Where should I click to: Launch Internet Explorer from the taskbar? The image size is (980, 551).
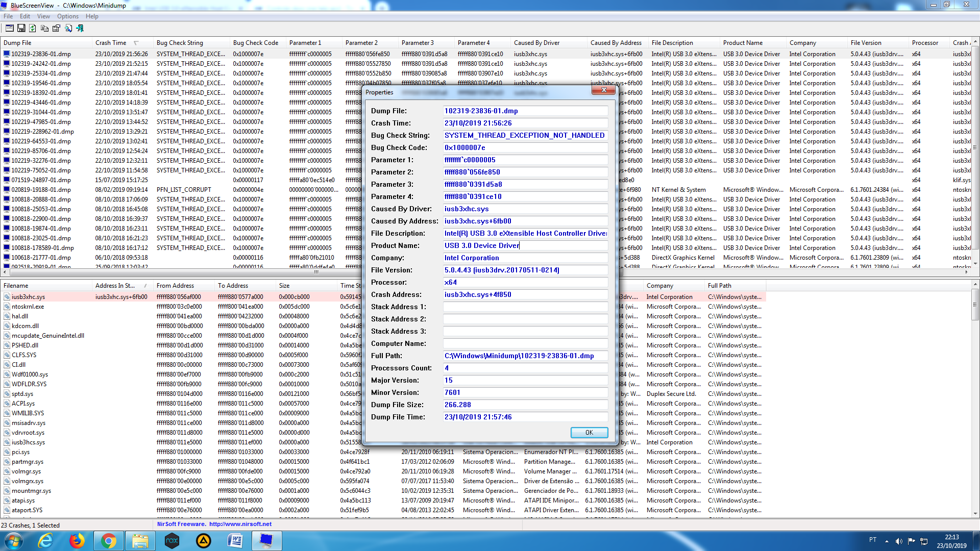(46, 541)
